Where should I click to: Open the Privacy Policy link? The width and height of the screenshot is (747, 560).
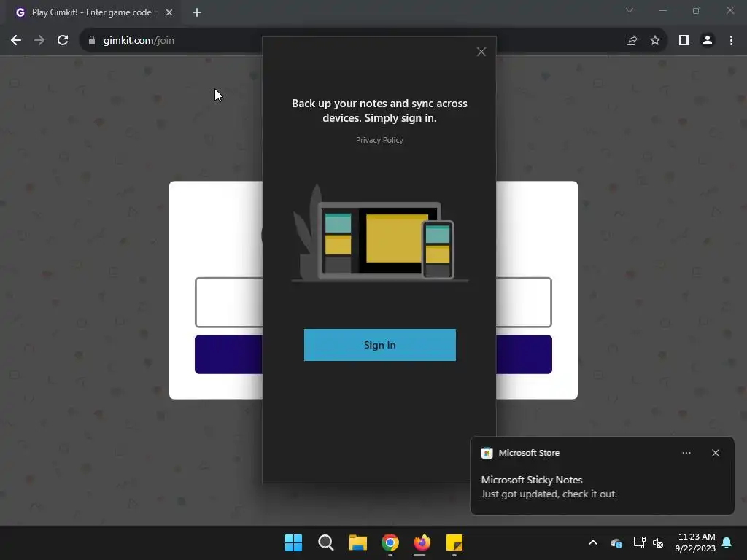click(379, 140)
